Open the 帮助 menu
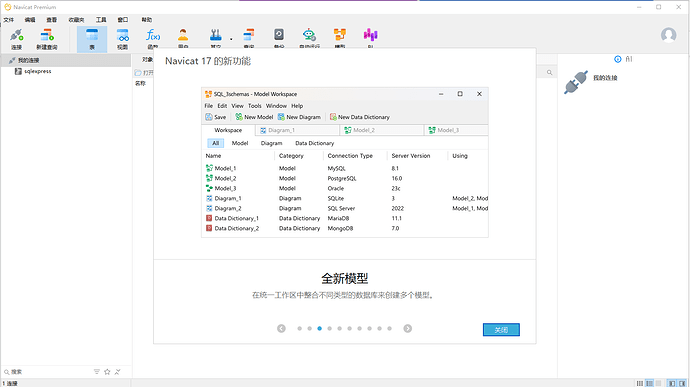Image resolution: width=690 pixels, height=387 pixels. [147, 20]
